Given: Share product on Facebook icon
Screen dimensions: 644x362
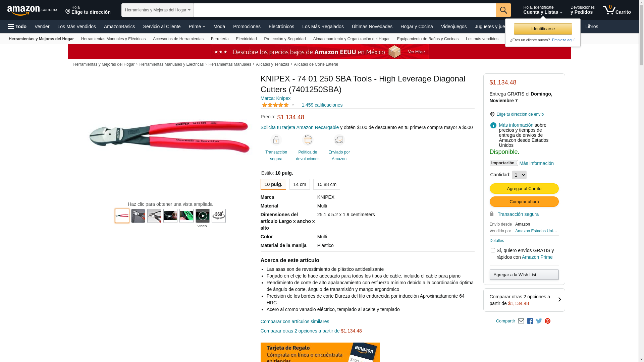Looking at the screenshot, I should tap(530, 321).
